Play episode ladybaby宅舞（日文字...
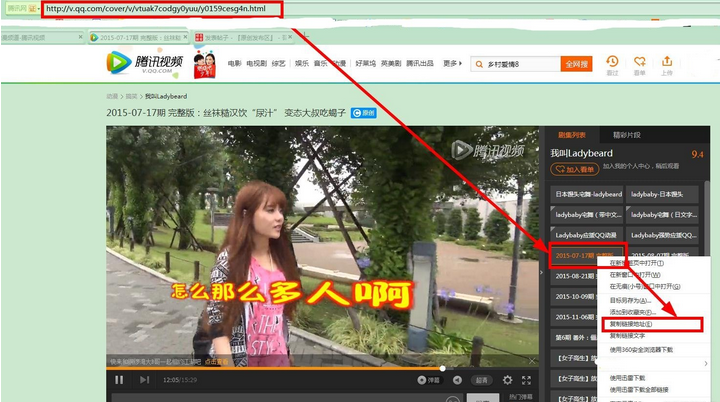720x402 pixels. [662, 215]
